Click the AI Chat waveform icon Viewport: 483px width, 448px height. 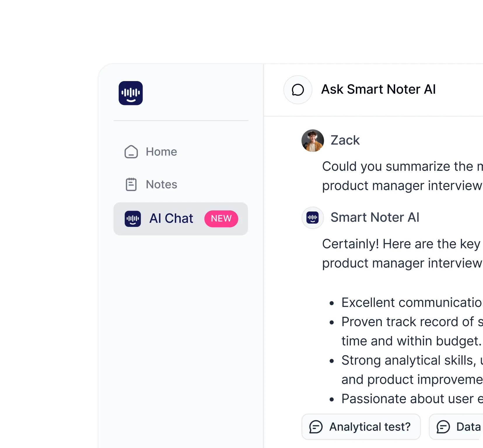point(133,219)
